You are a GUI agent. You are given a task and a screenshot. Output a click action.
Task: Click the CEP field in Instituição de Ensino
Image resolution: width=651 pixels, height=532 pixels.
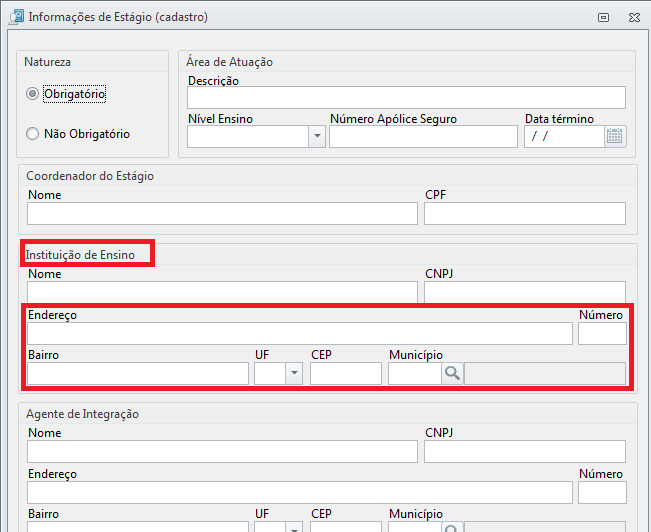tap(346, 373)
